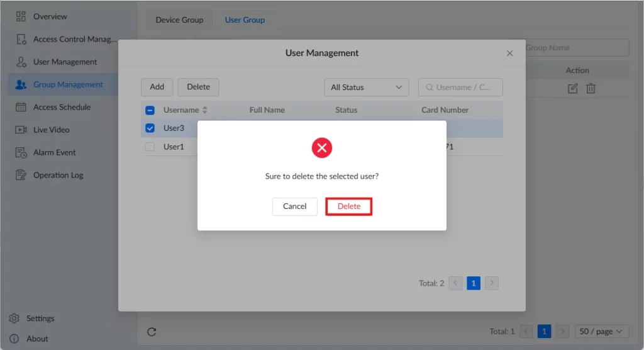Click the Overview grid icon
This screenshot has width=644, height=350.
[x=21, y=16]
